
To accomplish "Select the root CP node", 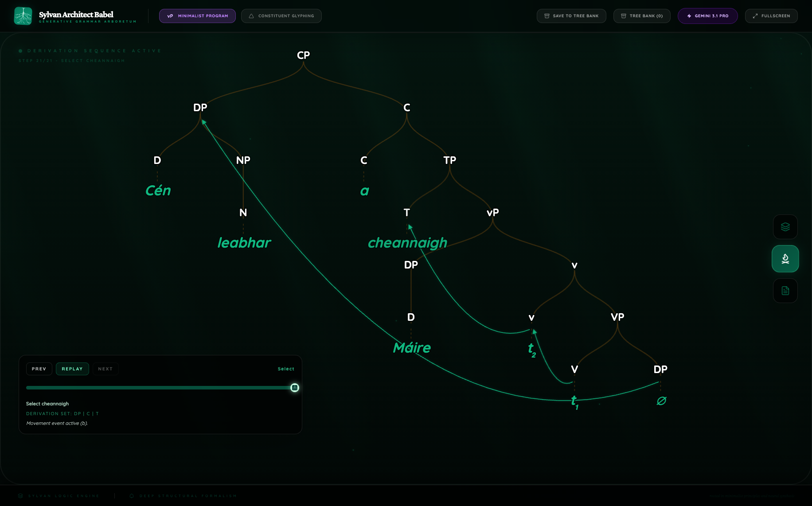I will coord(303,55).
